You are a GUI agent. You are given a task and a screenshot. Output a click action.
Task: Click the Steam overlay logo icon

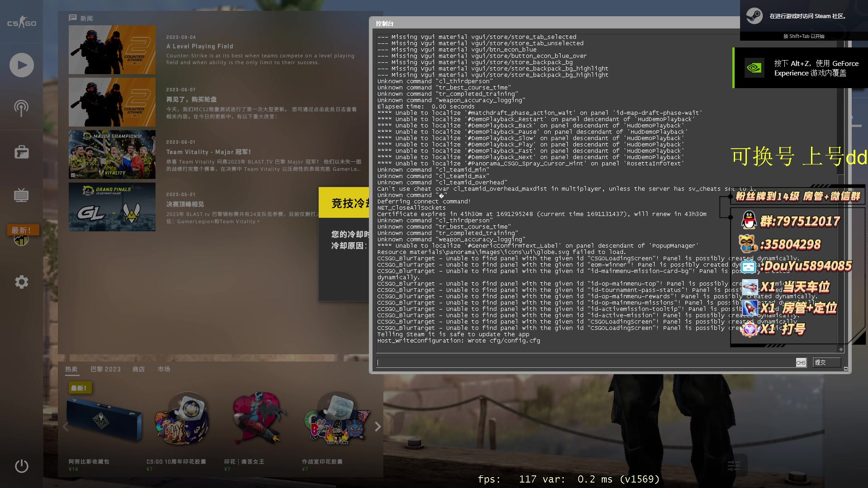[754, 16]
